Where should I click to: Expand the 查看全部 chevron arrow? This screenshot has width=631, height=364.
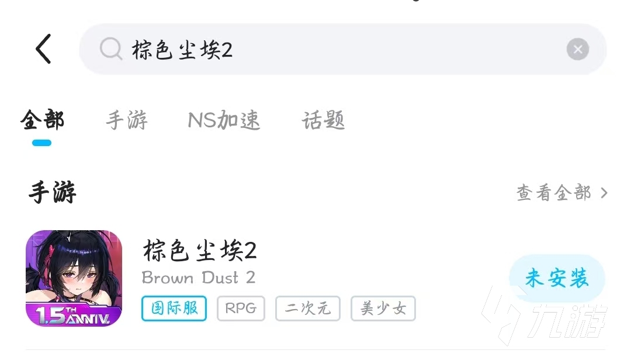(604, 193)
